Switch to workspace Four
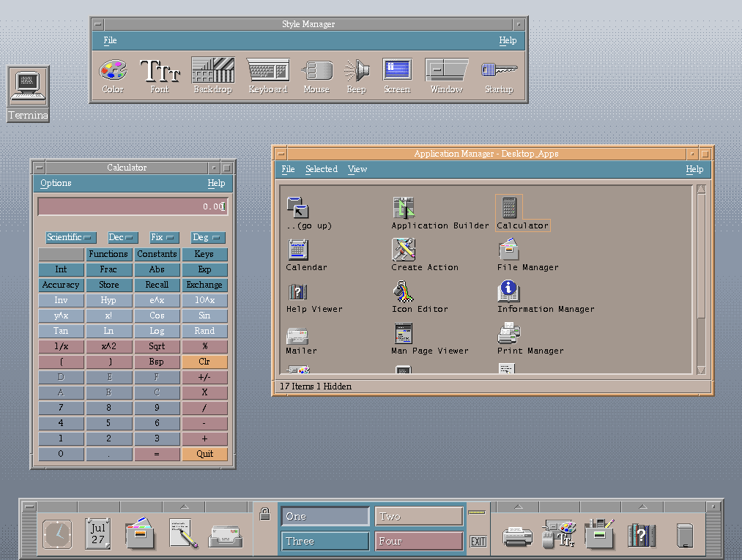This screenshot has height=560, width=742. [419, 542]
